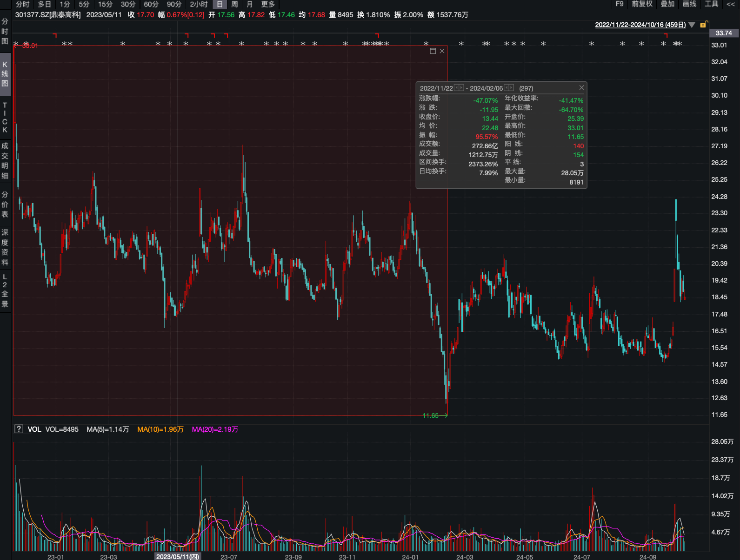Maximize the red selection region box
Screen dimensions: 740x560
coord(433,51)
